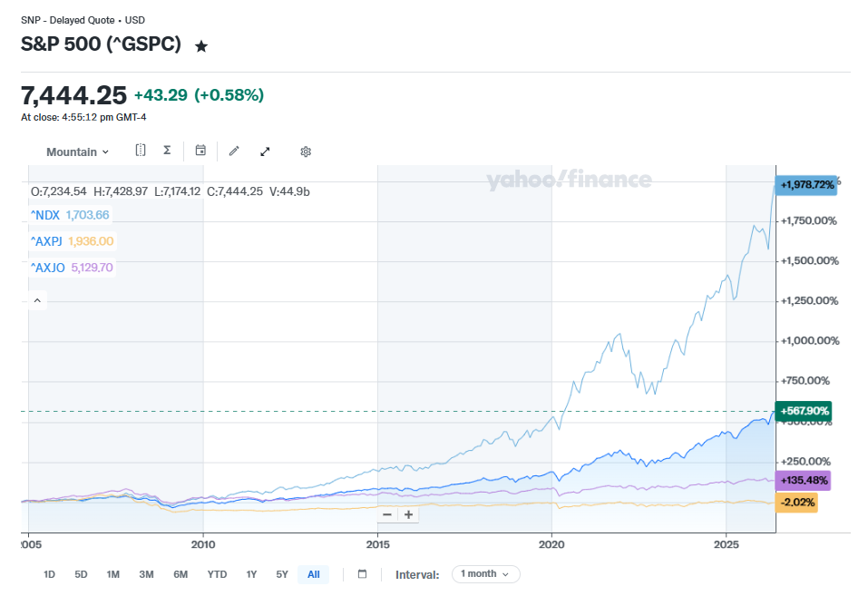Select the 1M time range

113,574
